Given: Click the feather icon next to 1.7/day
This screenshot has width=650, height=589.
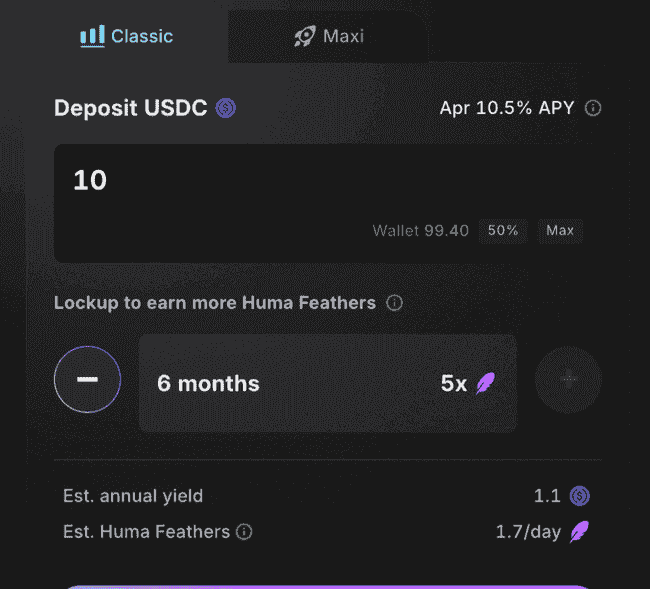Looking at the screenshot, I should tap(579, 532).
